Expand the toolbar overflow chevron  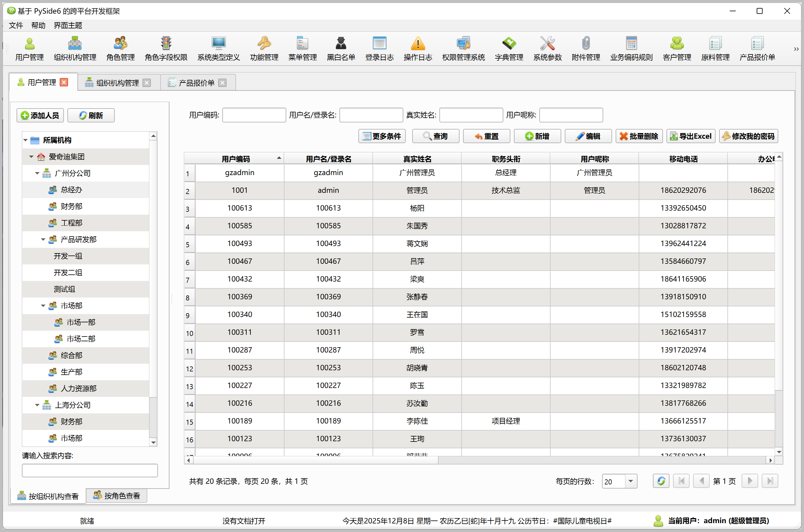796,49
